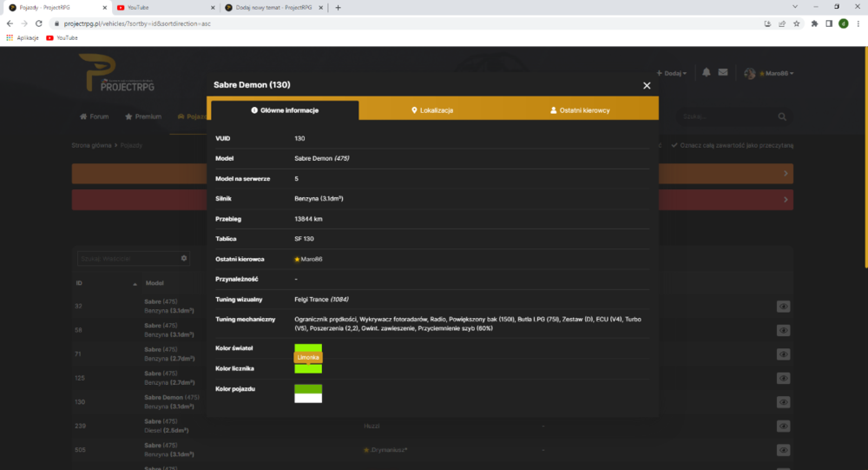Bookmark this page with star icon

pos(797,23)
